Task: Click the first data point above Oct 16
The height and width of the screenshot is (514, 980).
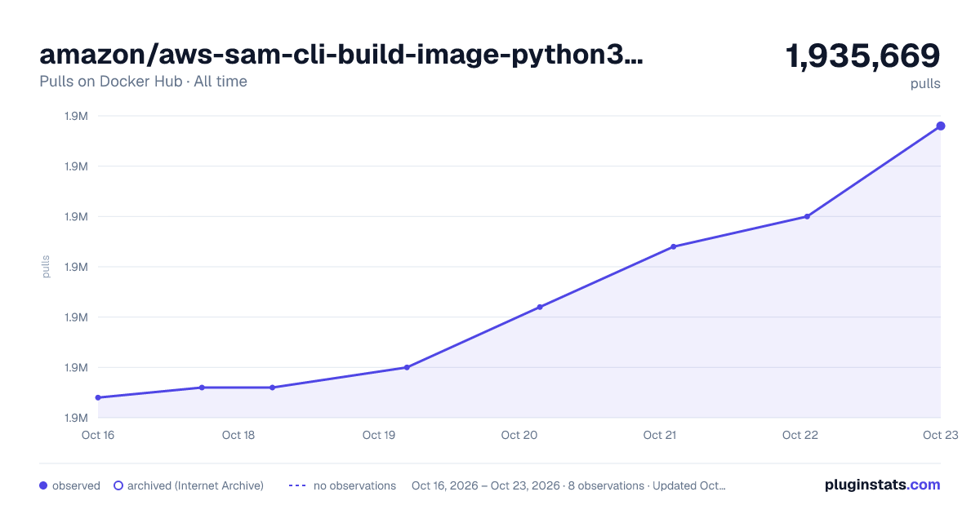Action: (x=98, y=397)
